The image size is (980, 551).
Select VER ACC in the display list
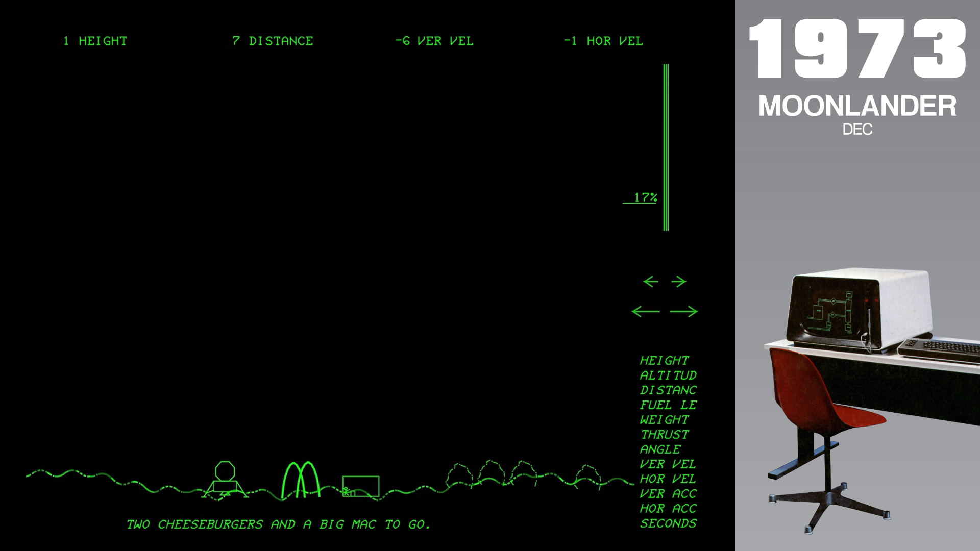[x=668, y=494]
